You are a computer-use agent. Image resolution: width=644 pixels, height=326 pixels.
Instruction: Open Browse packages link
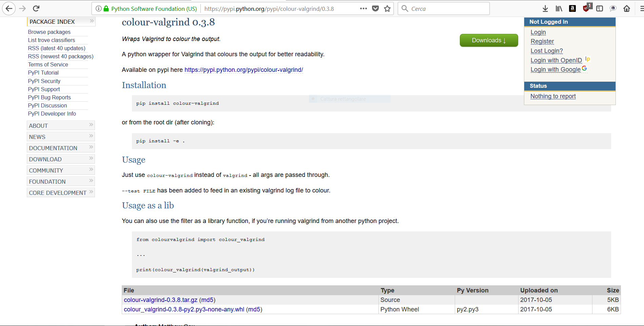[49, 32]
